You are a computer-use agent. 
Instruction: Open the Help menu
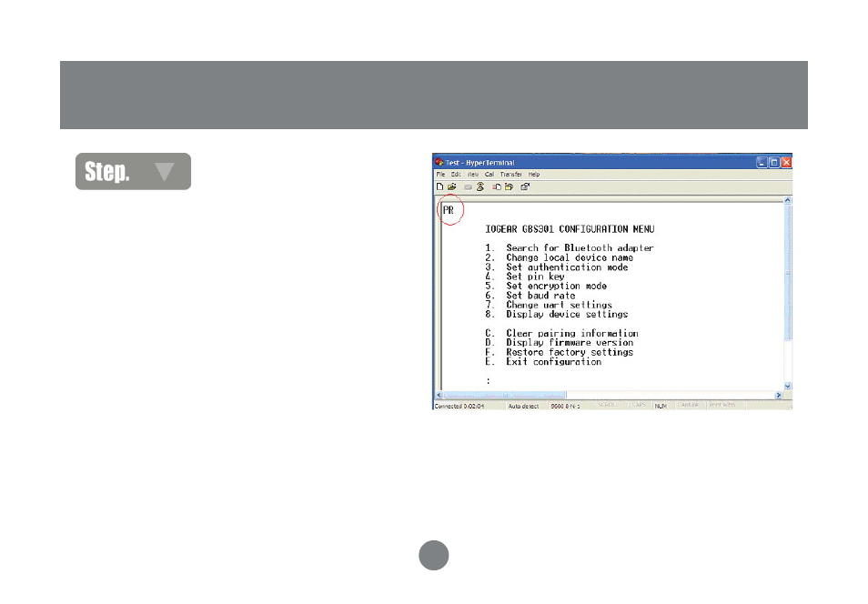tap(534, 175)
